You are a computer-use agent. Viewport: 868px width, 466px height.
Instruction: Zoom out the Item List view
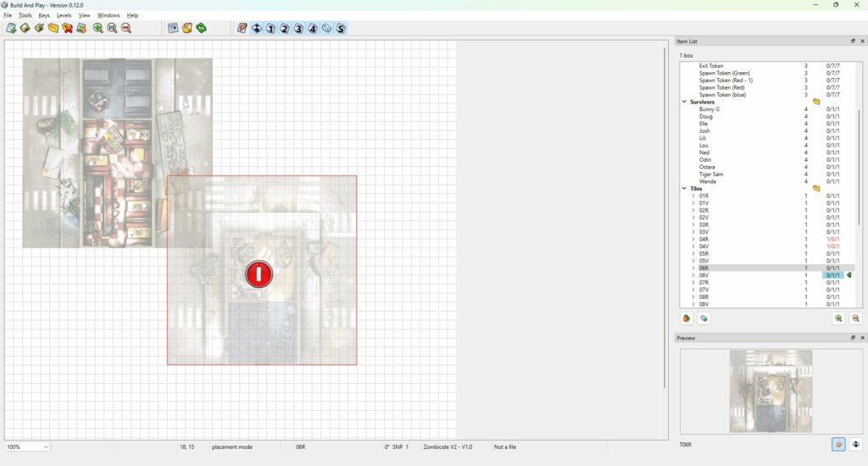[856, 319]
